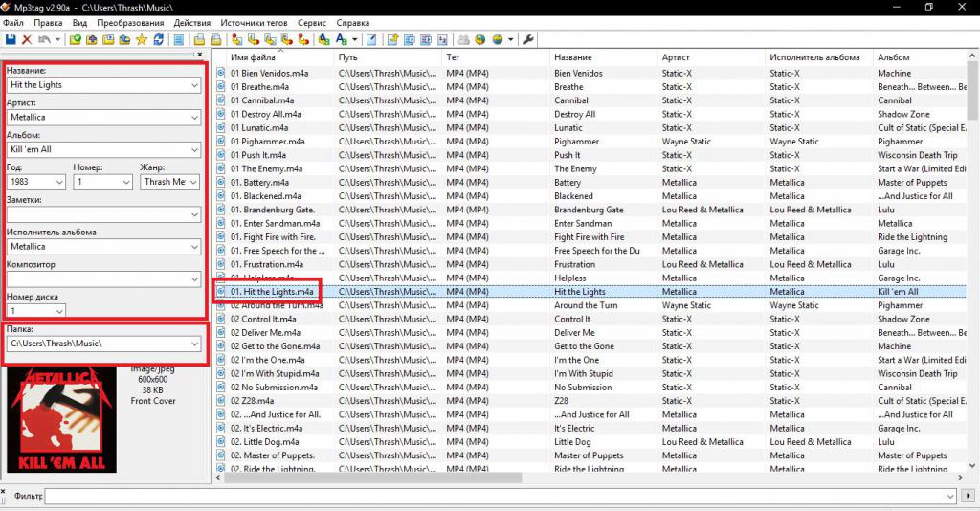Sort by the 'Артист' column header
The image size is (980, 511).
[711, 56]
